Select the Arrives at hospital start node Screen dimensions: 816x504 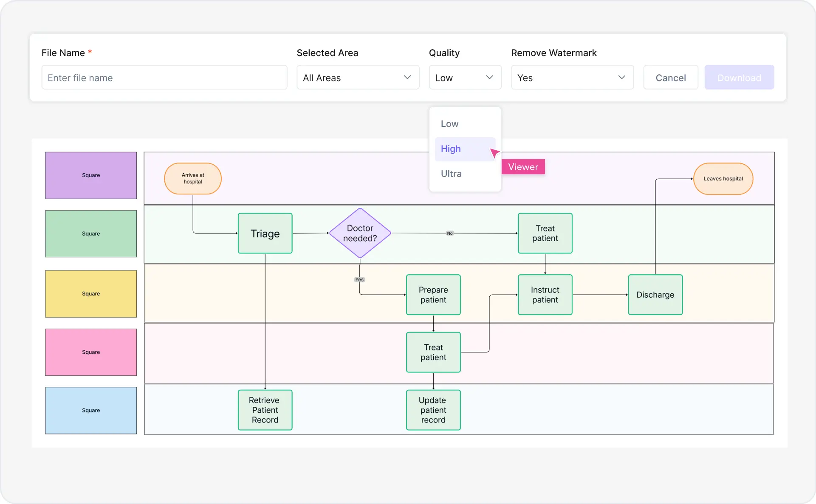192,178
